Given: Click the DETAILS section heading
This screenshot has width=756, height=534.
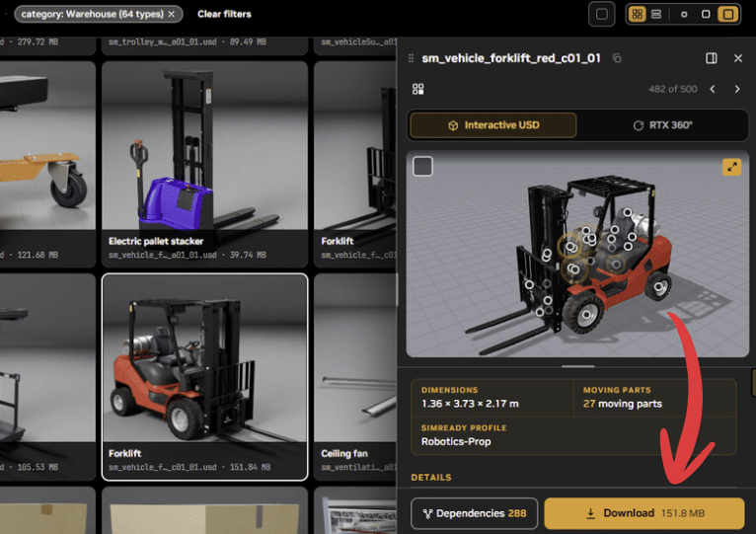Looking at the screenshot, I should pyautogui.click(x=431, y=477).
